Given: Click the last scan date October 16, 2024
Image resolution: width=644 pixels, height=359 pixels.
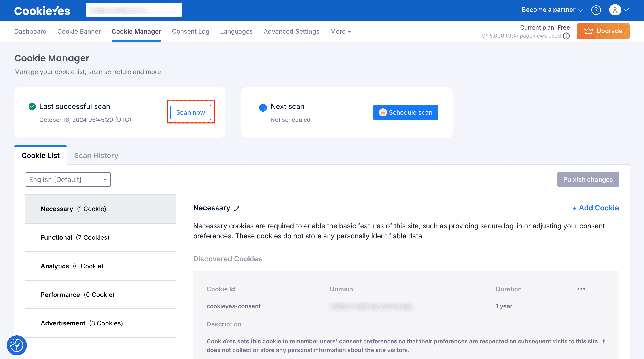Looking at the screenshot, I should pos(85,120).
